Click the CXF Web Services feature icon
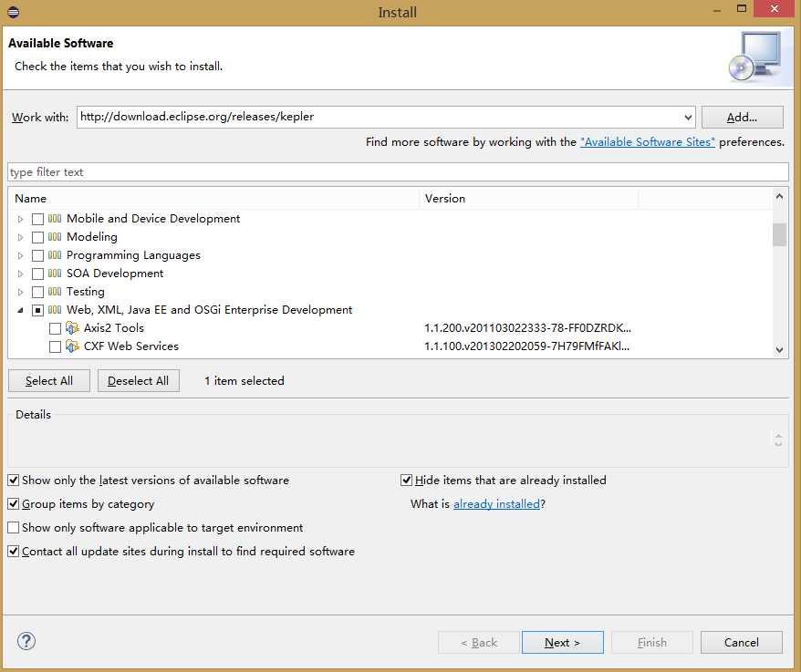Image resolution: width=801 pixels, height=672 pixels. tap(73, 346)
